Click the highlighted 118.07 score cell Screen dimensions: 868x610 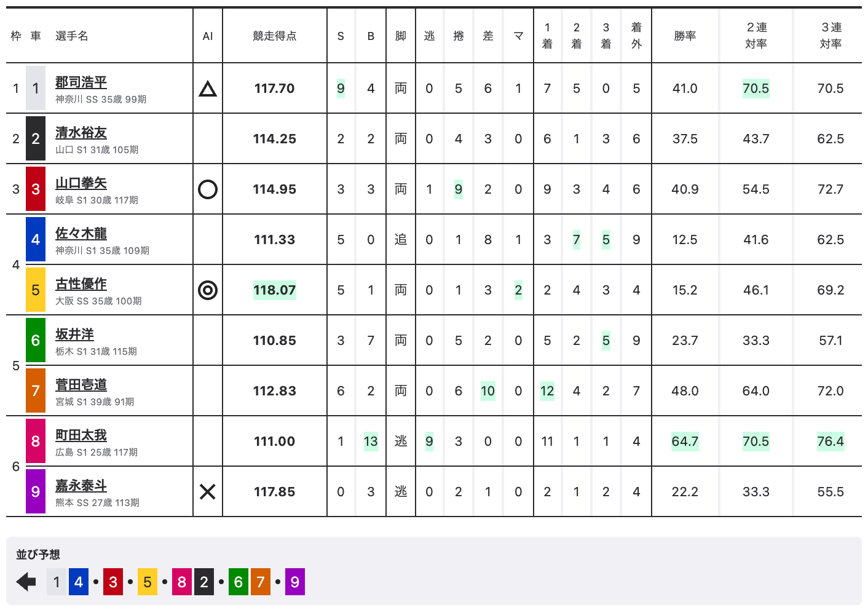coord(275,290)
